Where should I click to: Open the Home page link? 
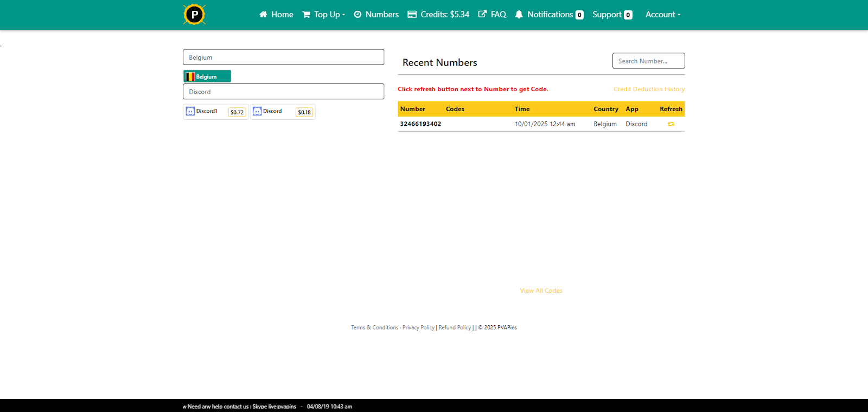pyautogui.click(x=276, y=15)
